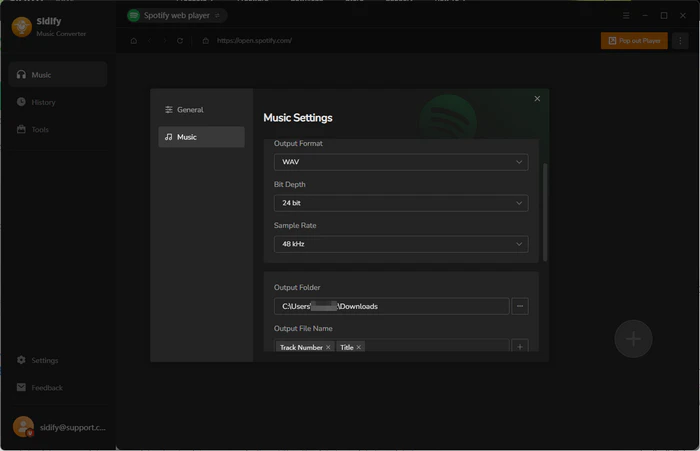Select the Music settings tab
The height and width of the screenshot is (451, 700).
coord(201,137)
